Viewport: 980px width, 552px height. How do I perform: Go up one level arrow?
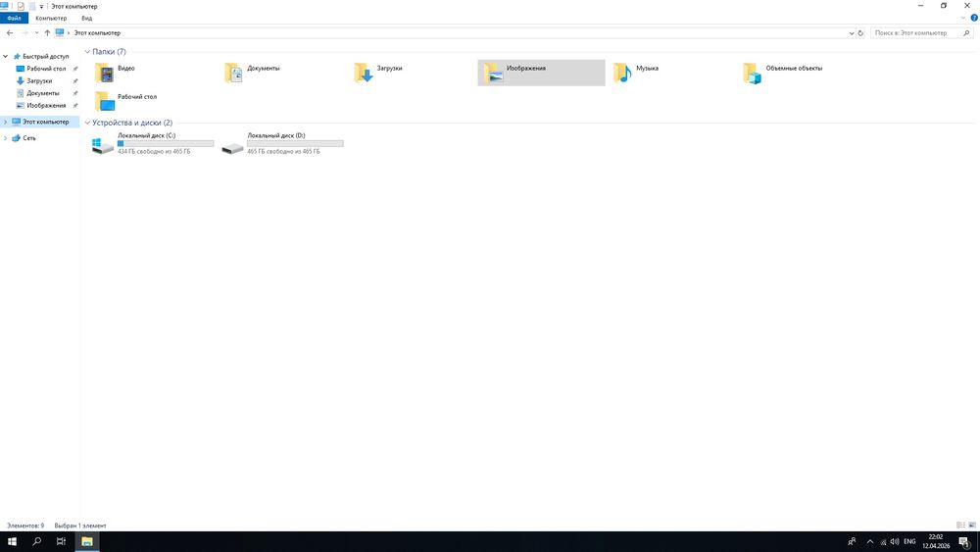(47, 33)
